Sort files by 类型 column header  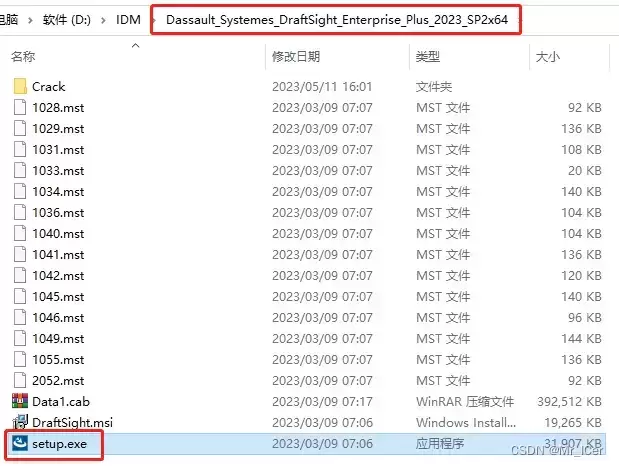428,56
